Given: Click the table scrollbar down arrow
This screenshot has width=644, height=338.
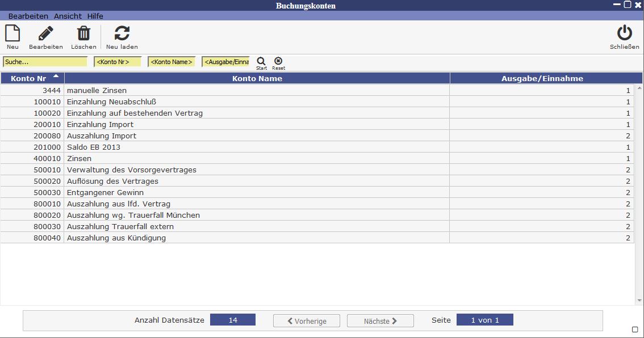Looking at the screenshot, I should click(639, 301).
